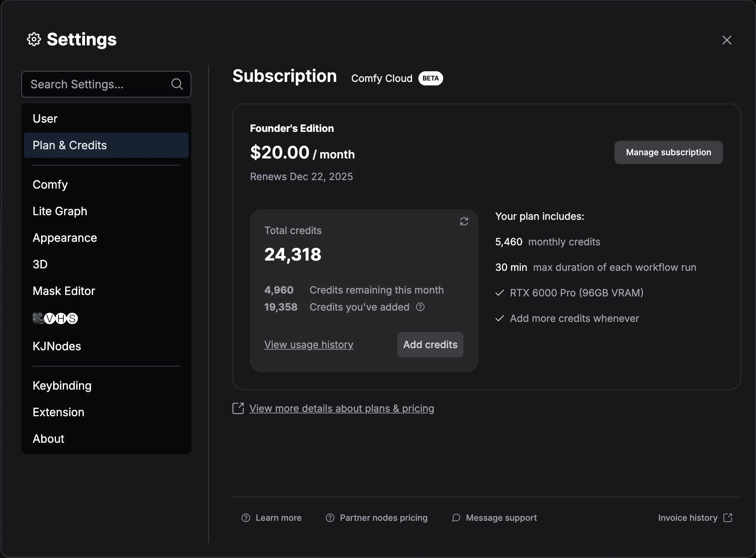Click the settings gear icon in the header

pos(34,39)
